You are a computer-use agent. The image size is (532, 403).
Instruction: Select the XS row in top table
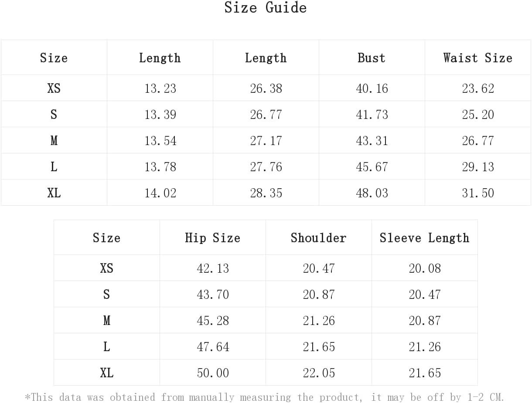tap(266, 88)
